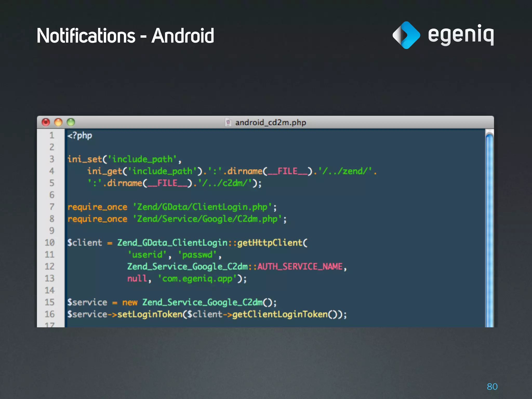Screen dimensions: 532x399
Task: Click the new keyword on line 15
Action: pos(130,303)
